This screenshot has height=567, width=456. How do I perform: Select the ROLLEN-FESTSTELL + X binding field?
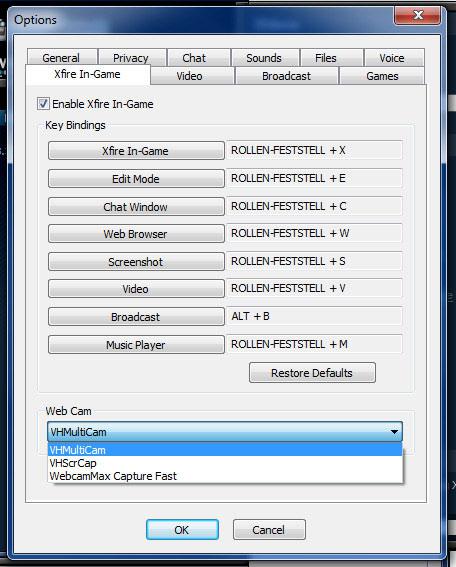point(314,150)
